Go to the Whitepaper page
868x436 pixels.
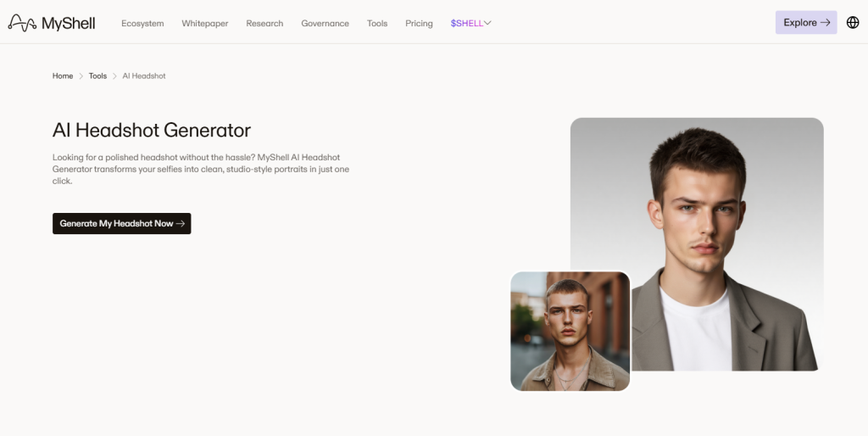pos(205,24)
